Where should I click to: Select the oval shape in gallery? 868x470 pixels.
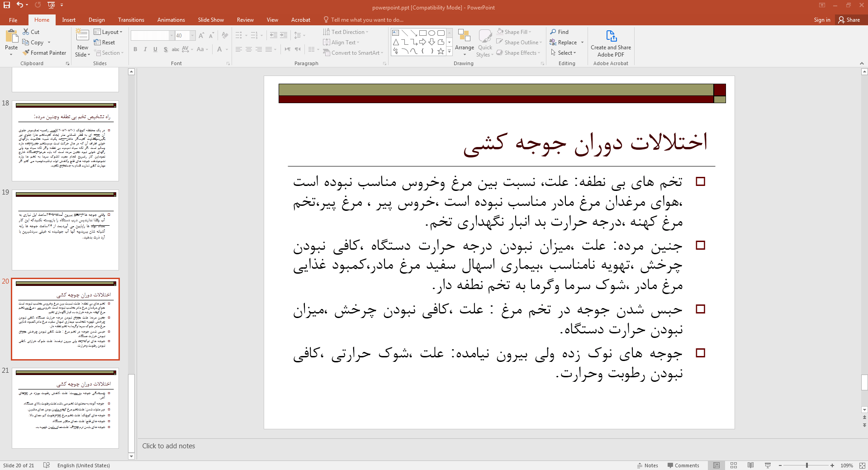tap(432, 33)
